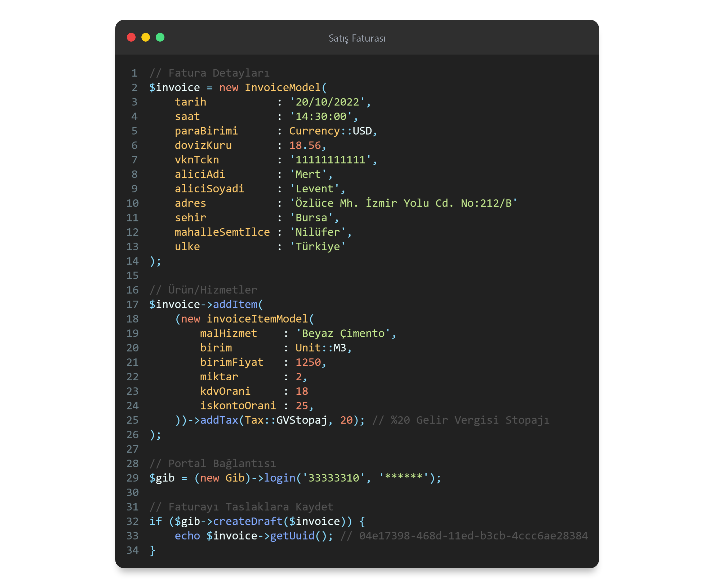Click the '$gib' variable on line 29

[x=162, y=478]
